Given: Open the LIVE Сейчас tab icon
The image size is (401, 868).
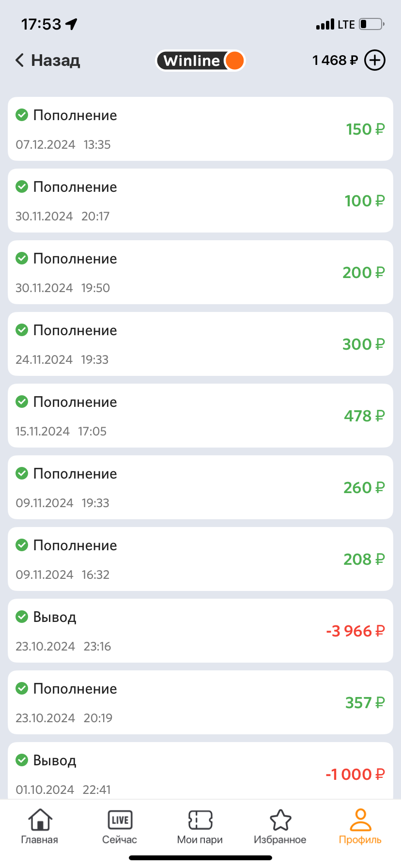Looking at the screenshot, I should click(x=120, y=820).
